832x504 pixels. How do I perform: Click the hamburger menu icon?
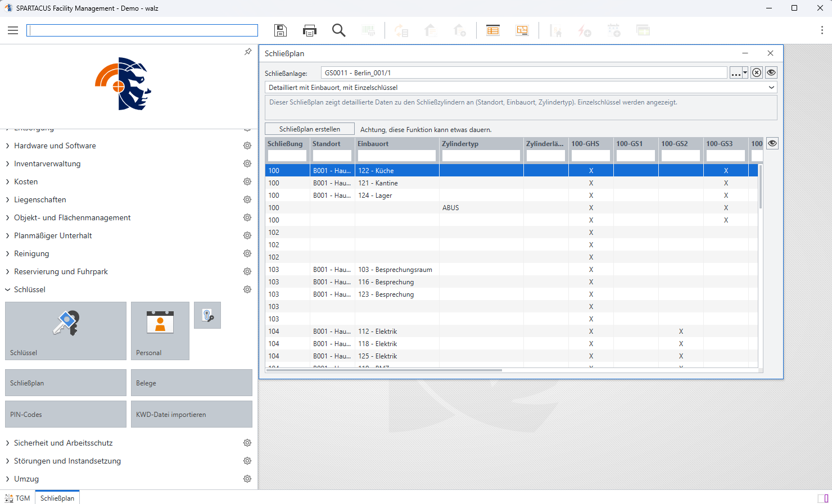(x=13, y=30)
